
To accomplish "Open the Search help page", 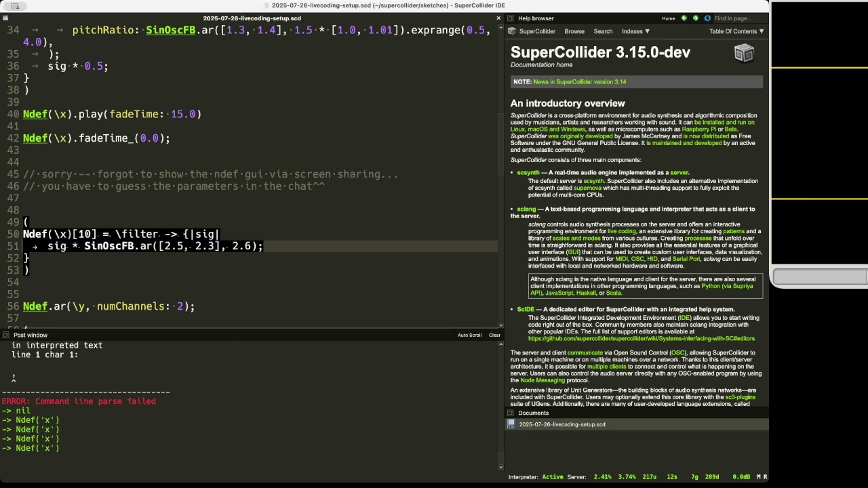I will [603, 31].
